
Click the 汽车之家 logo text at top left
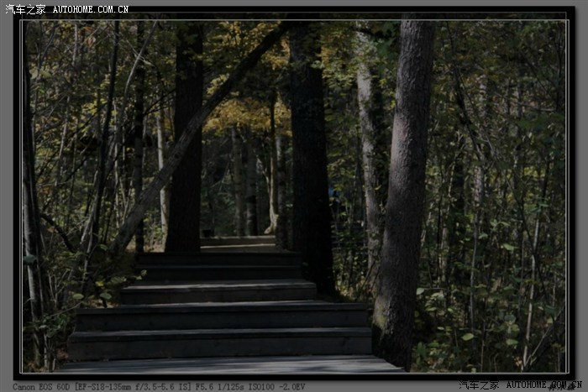[x=25, y=9]
